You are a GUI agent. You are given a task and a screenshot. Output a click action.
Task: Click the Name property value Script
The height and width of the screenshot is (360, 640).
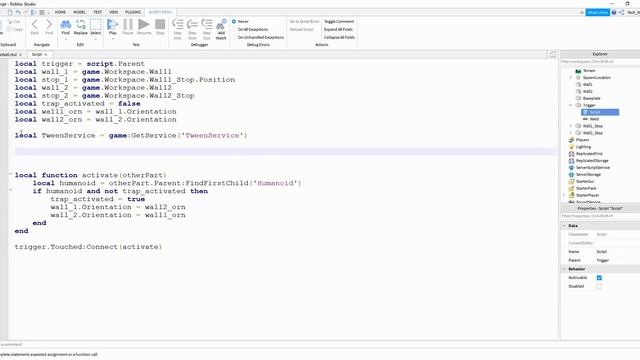[x=602, y=252]
